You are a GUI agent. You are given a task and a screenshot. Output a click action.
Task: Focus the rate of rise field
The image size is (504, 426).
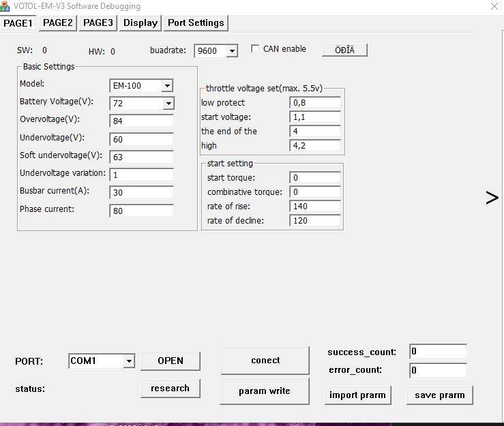315,207
